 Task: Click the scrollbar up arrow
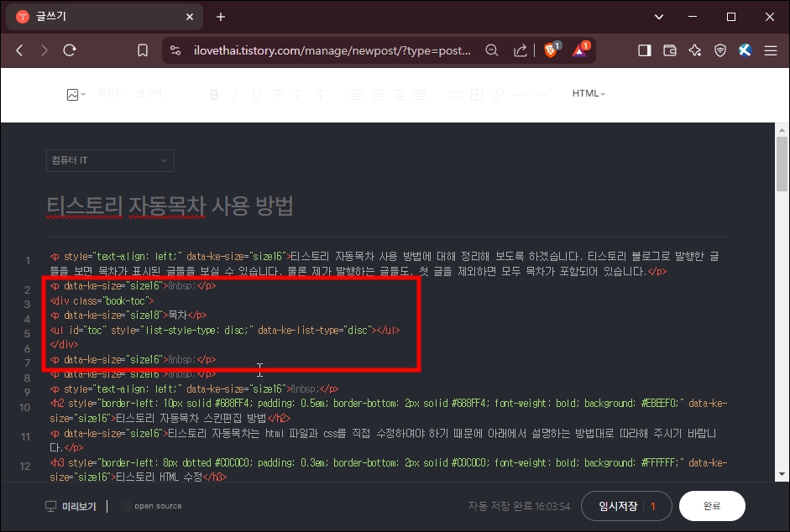tap(782, 130)
